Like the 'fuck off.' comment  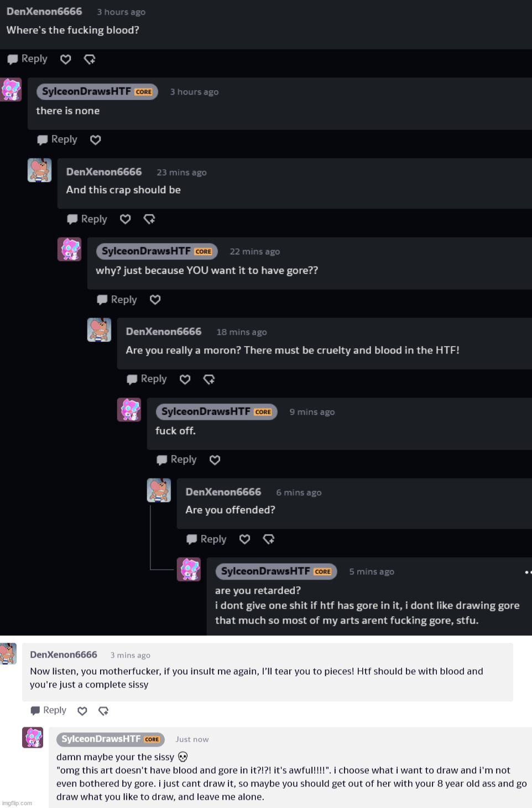click(215, 460)
